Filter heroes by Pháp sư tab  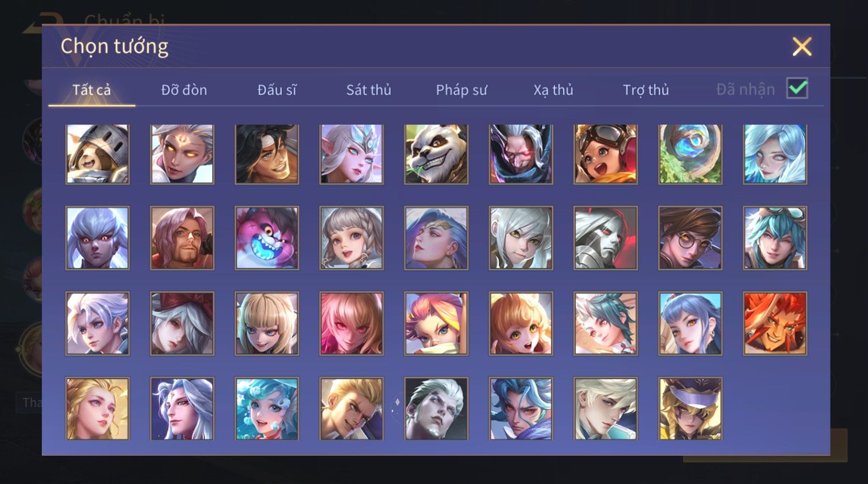(x=461, y=90)
